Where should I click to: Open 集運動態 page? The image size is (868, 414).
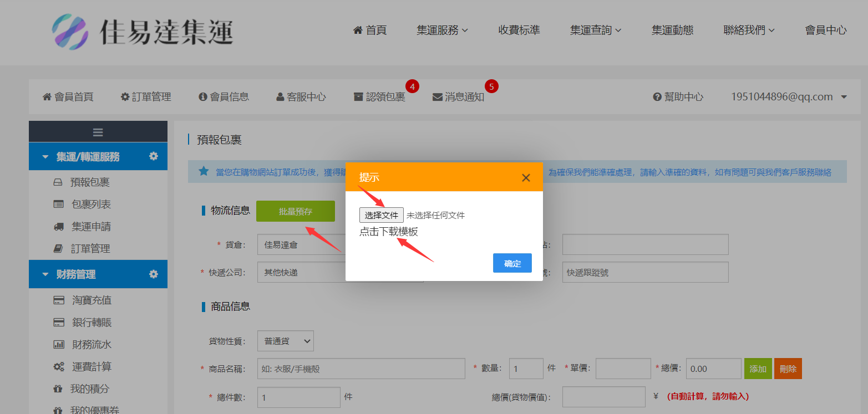672,30
